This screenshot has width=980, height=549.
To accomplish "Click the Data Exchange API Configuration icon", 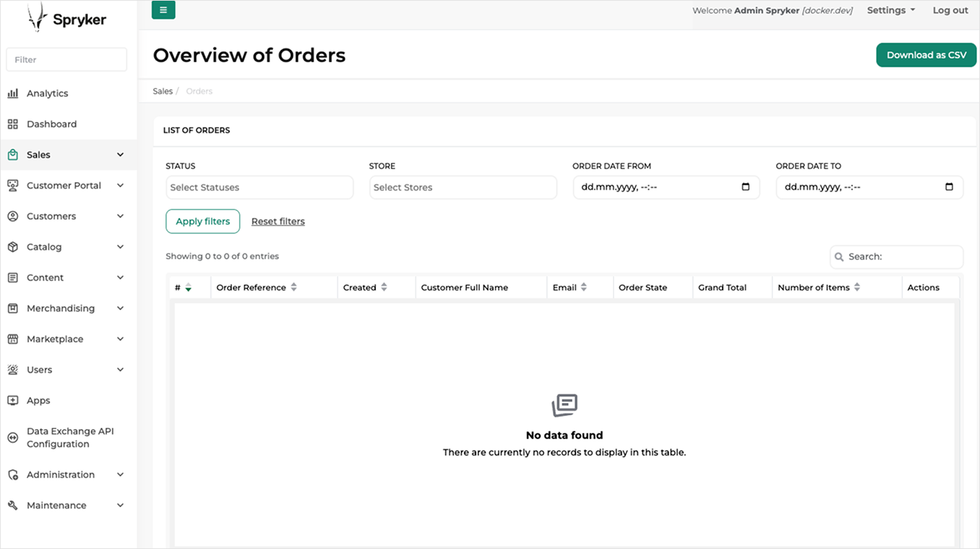I will tap(13, 438).
